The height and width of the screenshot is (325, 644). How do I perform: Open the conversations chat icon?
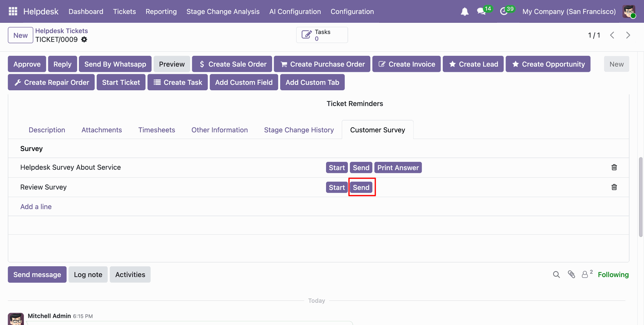[481, 12]
